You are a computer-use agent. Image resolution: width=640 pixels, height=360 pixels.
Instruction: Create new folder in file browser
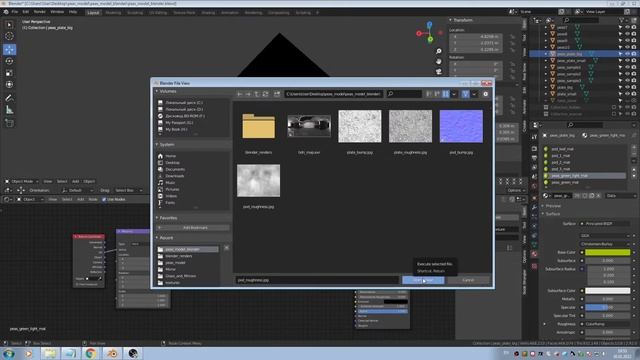(x=277, y=94)
